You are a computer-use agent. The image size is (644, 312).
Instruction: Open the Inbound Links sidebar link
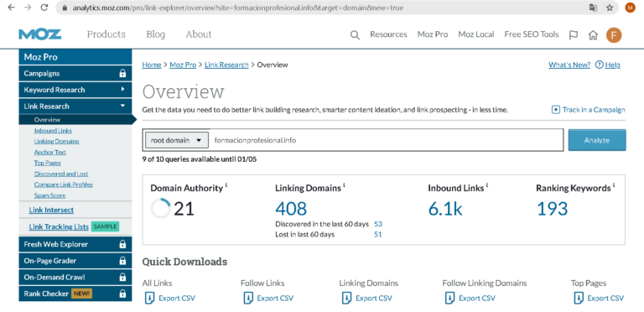[x=53, y=131]
